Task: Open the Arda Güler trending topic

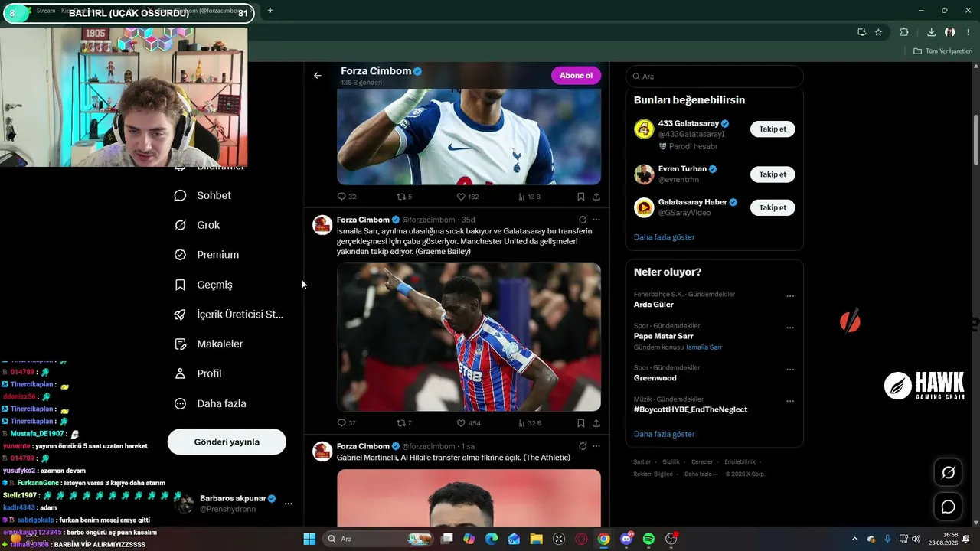Action: (654, 305)
